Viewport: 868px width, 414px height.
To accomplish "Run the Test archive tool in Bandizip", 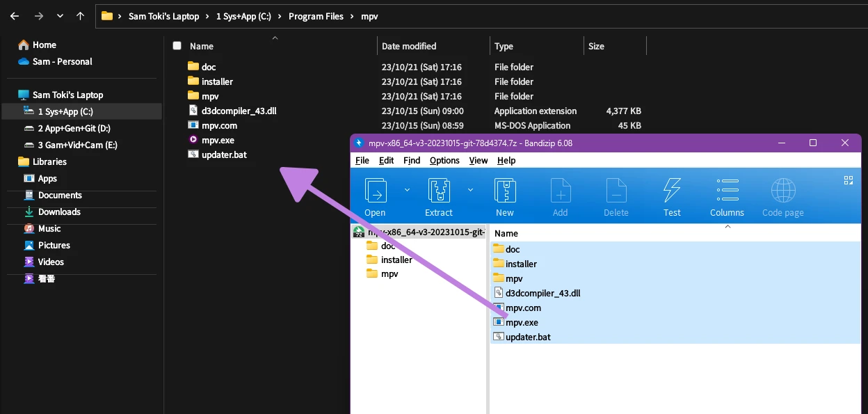I will click(672, 196).
